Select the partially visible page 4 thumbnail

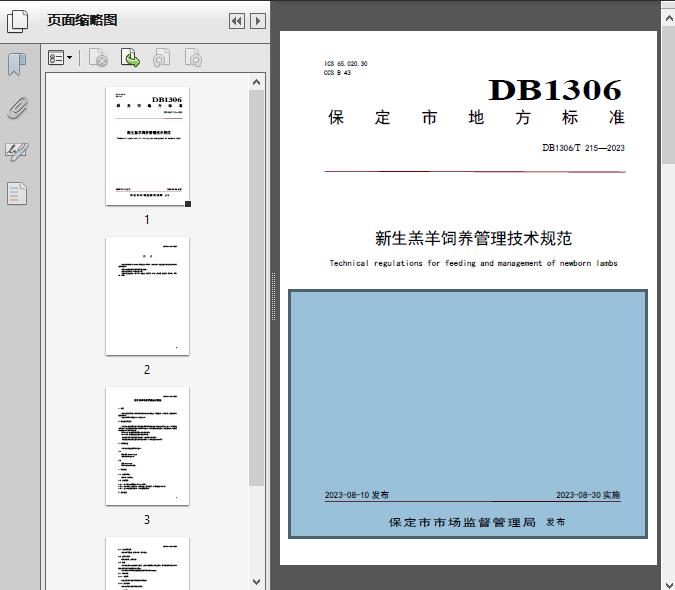pyautogui.click(x=147, y=563)
